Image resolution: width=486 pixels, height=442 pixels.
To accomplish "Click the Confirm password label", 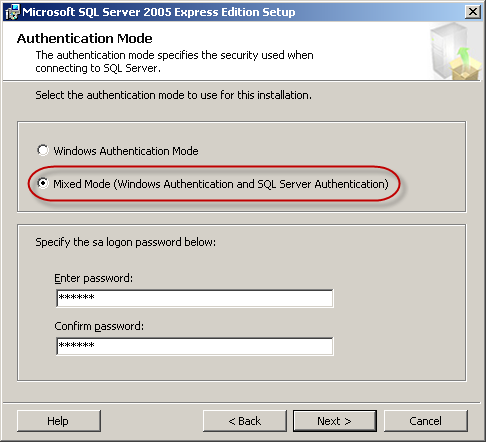I will [x=99, y=326].
